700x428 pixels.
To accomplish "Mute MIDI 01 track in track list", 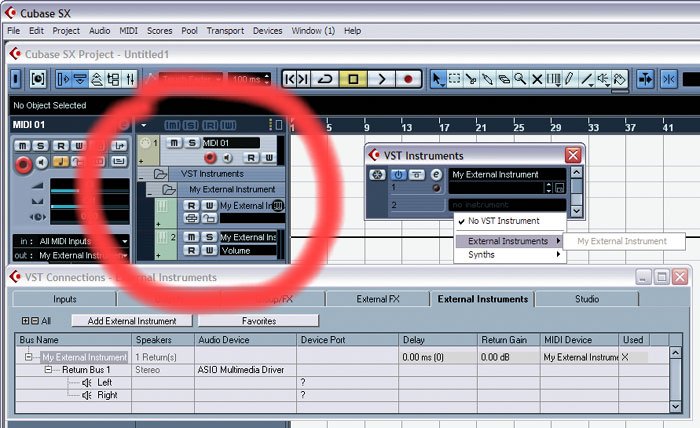I will (x=174, y=143).
